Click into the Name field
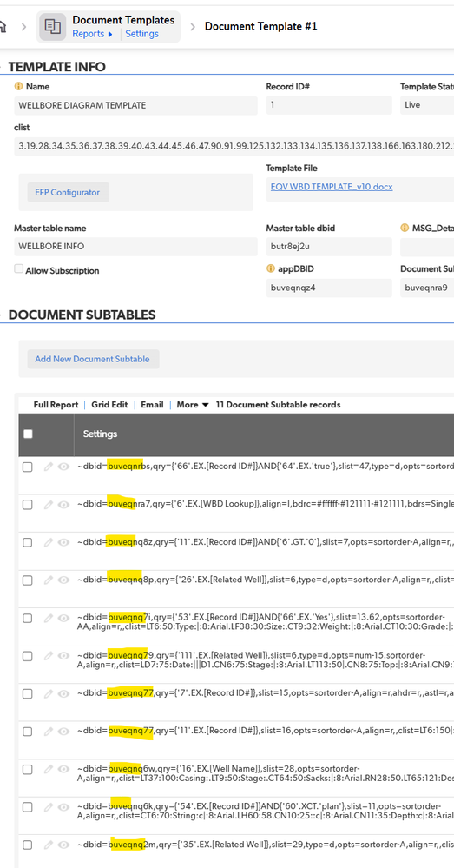This screenshot has height=868, width=454. pyautogui.click(x=135, y=105)
